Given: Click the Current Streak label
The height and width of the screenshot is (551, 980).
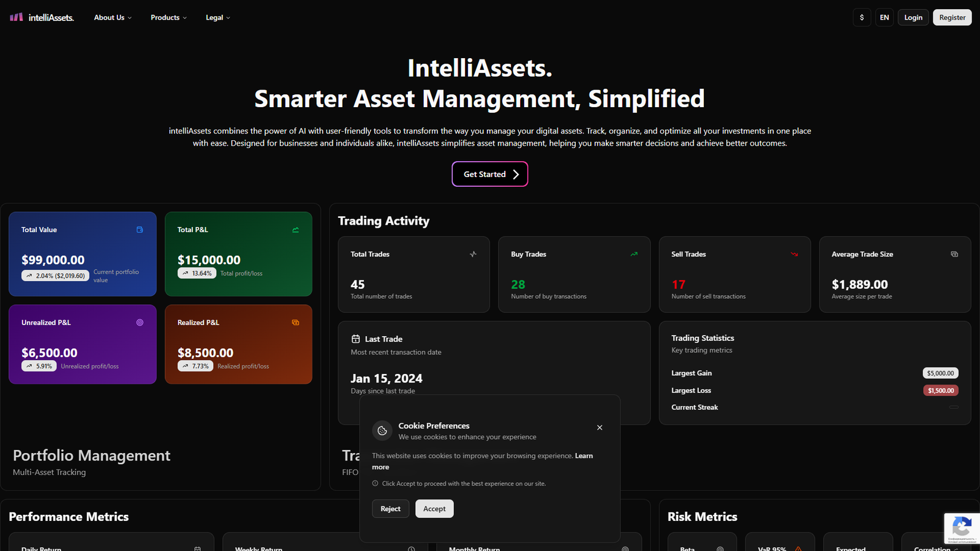Looking at the screenshot, I should [x=695, y=407].
